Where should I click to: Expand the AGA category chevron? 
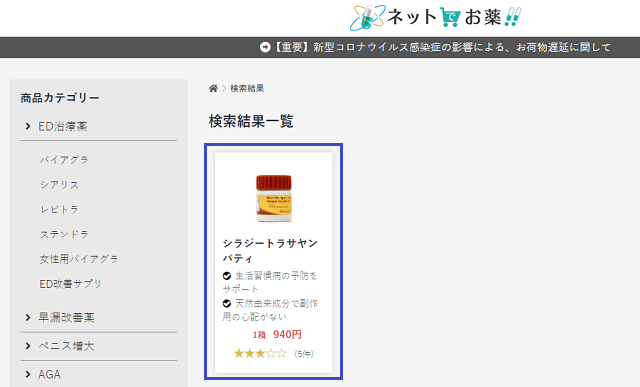point(28,374)
